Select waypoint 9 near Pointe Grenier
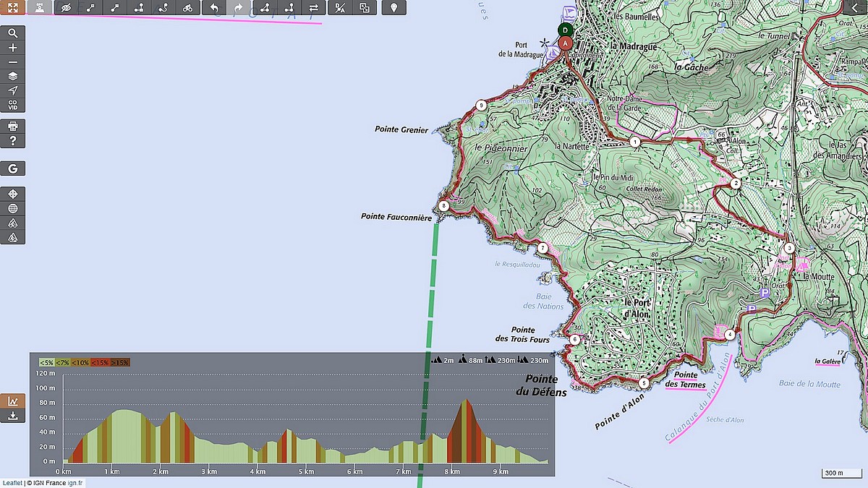868x488 pixels. pyautogui.click(x=481, y=106)
